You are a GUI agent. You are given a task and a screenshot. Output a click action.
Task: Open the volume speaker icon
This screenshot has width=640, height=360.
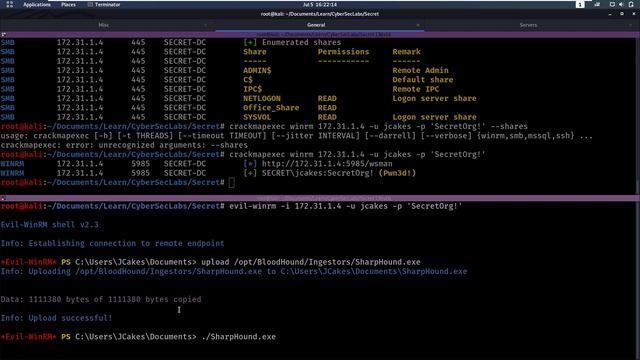621,4
